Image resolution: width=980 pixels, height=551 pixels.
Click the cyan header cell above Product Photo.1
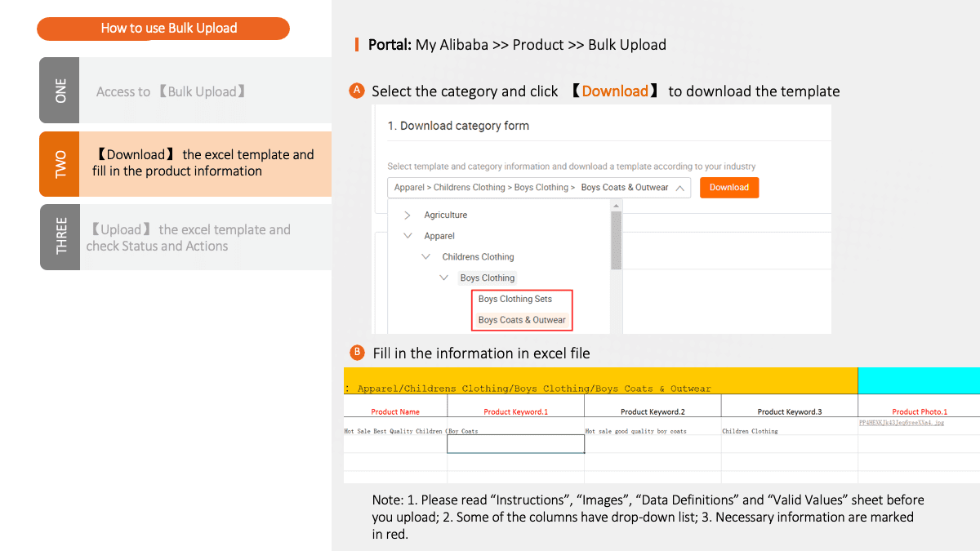(x=919, y=380)
